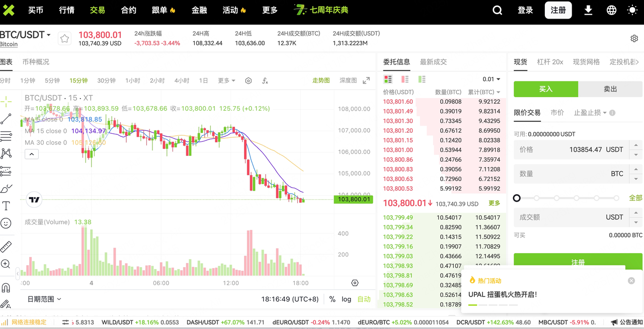The height and width of the screenshot is (329, 644).
Task: Open the language globe icon
Action: click(612, 10)
